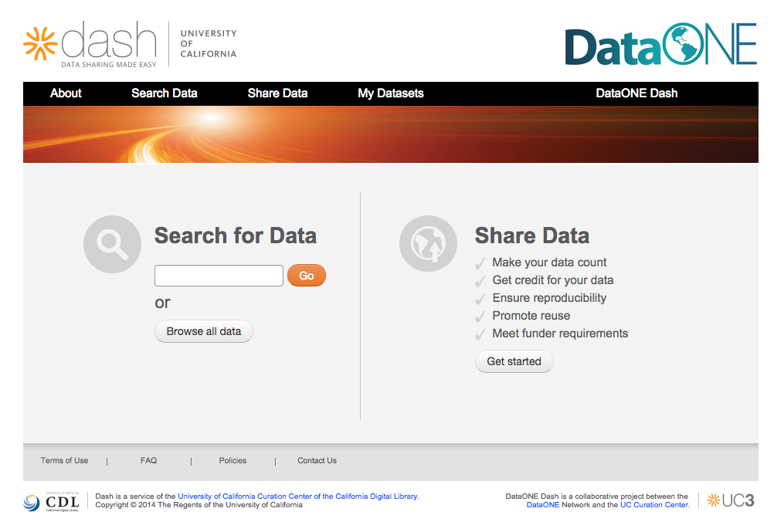Click the UC3 logo in the footer
Viewport: 784px width, 532px height.
tap(731, 500)
